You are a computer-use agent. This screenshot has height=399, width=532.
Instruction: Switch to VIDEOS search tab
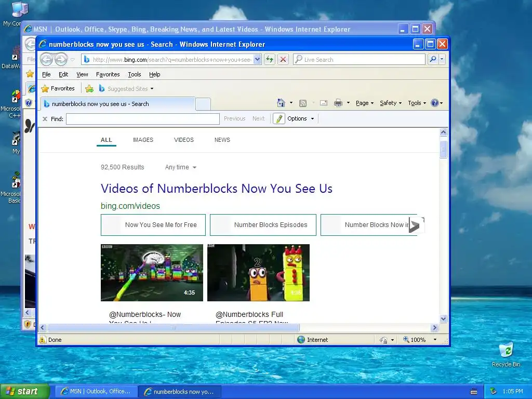(184, 140)
